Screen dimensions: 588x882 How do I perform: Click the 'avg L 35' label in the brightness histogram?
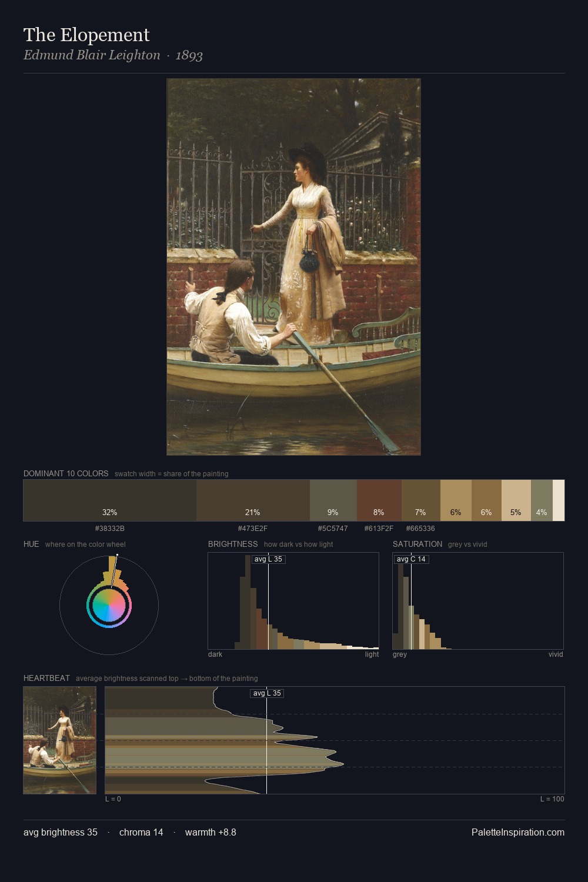pyautogui.click(x=268, y=559)
